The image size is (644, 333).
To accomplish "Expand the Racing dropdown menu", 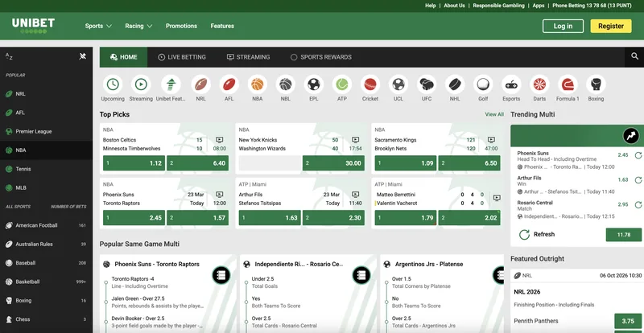I will 138,26.
